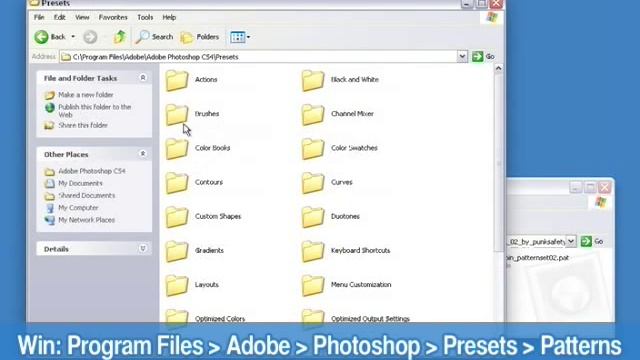
Task: Select the Color Swatches folder icon
Action: 313,149
